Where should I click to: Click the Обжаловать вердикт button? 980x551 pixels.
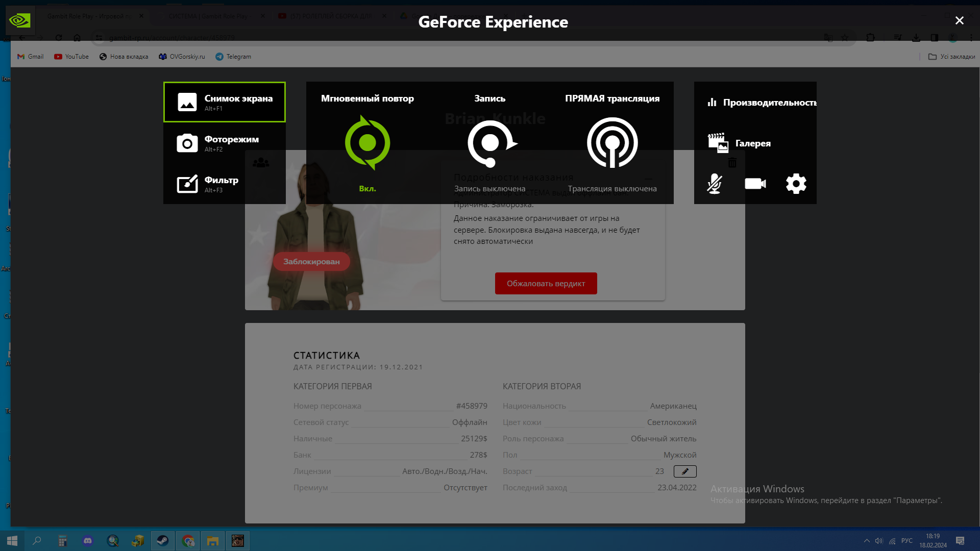click(546, 284)
